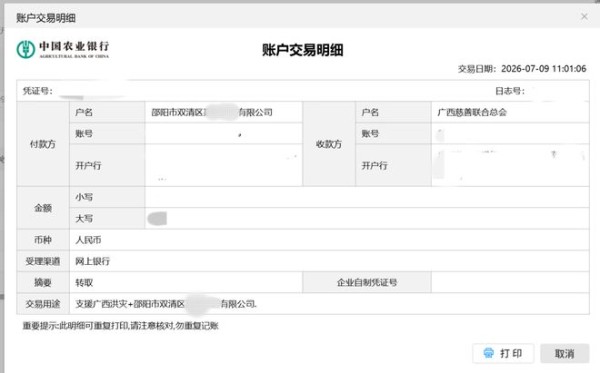Screen dimensions: 600x373
Task: Click the 收款方 cell
Action: 329,144
